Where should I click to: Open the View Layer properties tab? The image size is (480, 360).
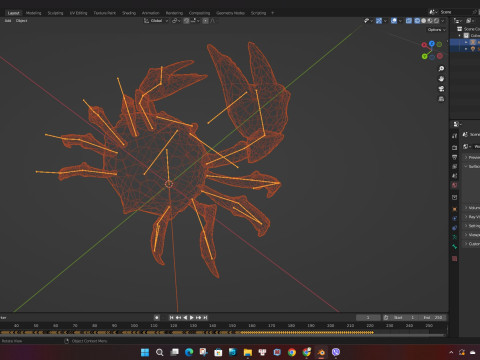(454, 166)
